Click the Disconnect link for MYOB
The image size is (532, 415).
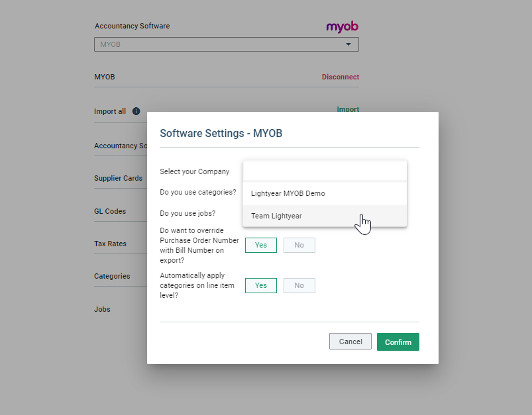[x=340, y=77]
